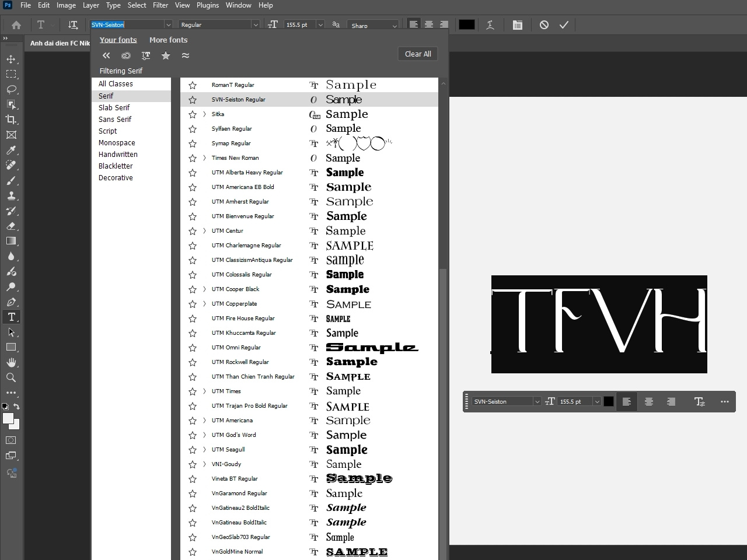Right align text in options bar

coord(444,24)
